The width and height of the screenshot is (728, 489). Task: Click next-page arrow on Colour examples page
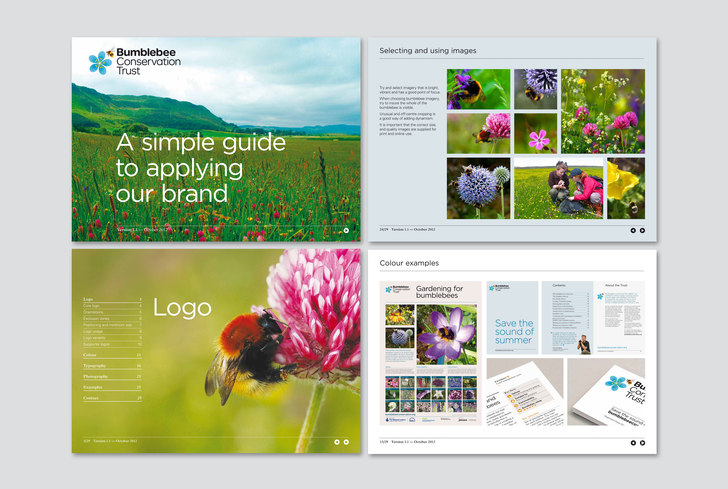click(642, 443)
